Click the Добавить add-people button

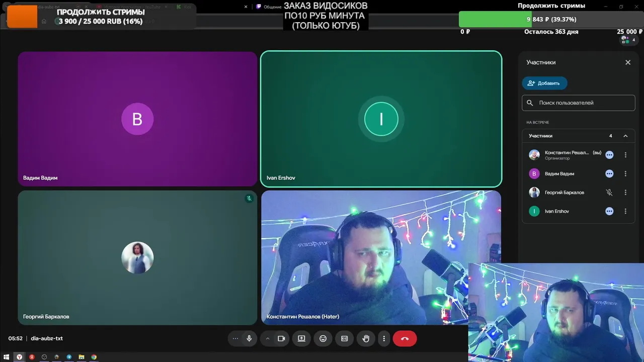(x=544, y=83)
